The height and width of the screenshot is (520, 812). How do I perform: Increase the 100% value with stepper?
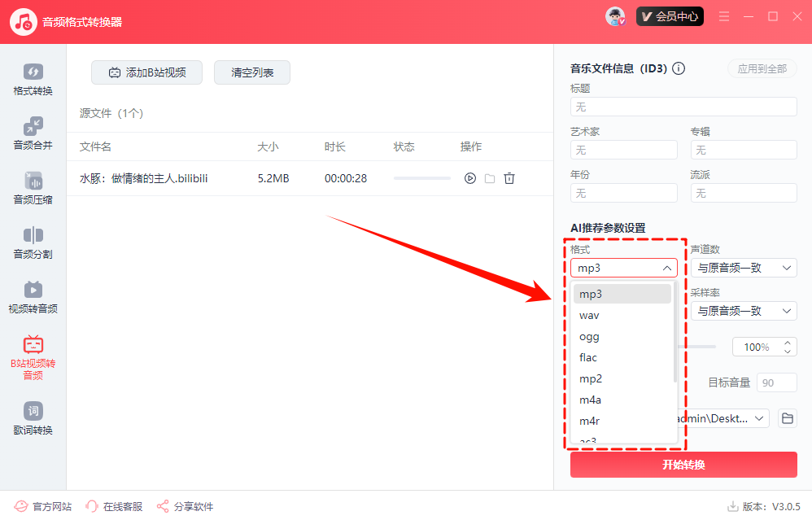[x=787, y=343]
